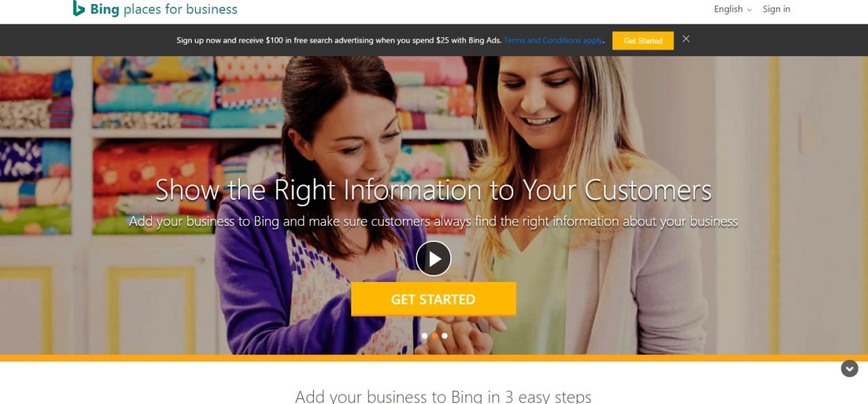Click 'Add your business to Bing in 3 easy steps' heading

pyautogui.click(x=443, y=397)
